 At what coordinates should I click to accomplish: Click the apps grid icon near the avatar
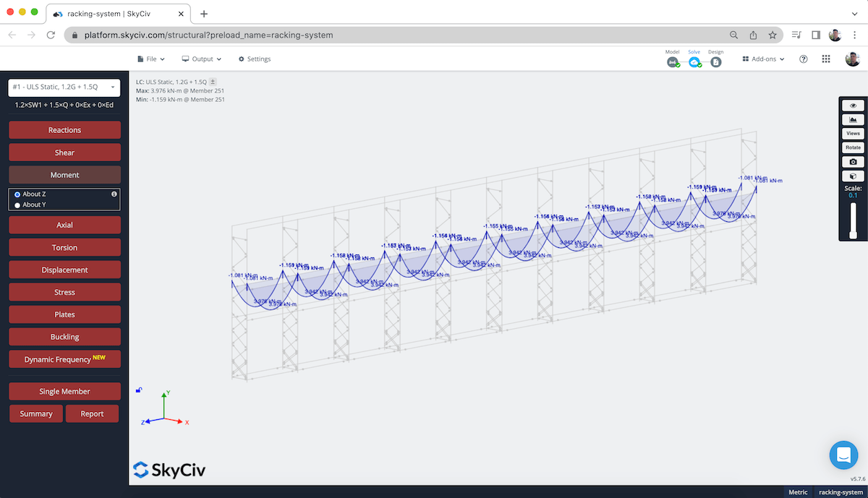pos(825,59)
